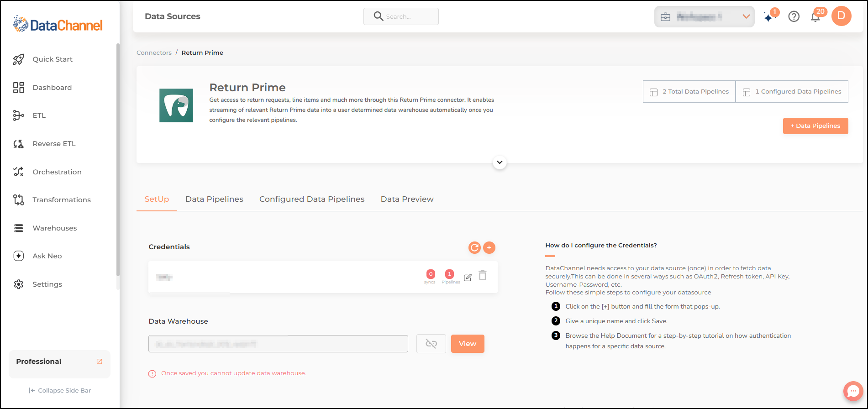Viewport: 868px width, 409px height.
Task: Click the Connectors breadcrumb link
Action: point(154,53)
